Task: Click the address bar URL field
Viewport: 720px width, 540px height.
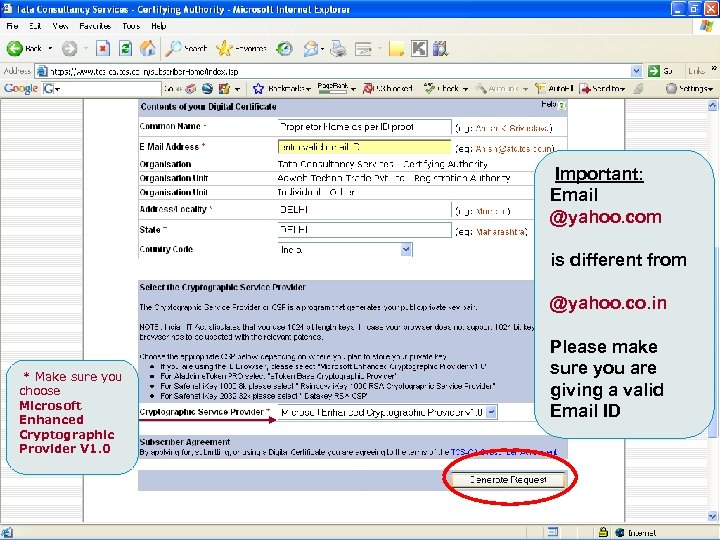Action: pyautogui.click(x=339, y=71)
